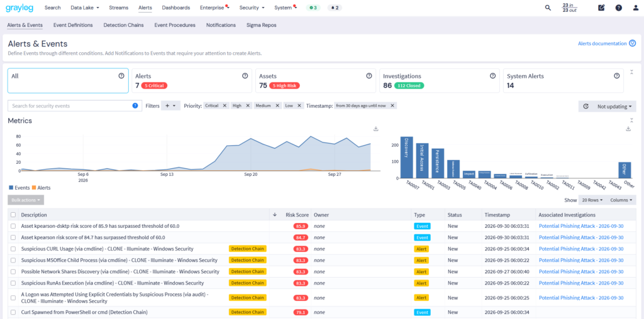
Task: Click the Discovery TA0007 bar
Action: pos(407,158)
